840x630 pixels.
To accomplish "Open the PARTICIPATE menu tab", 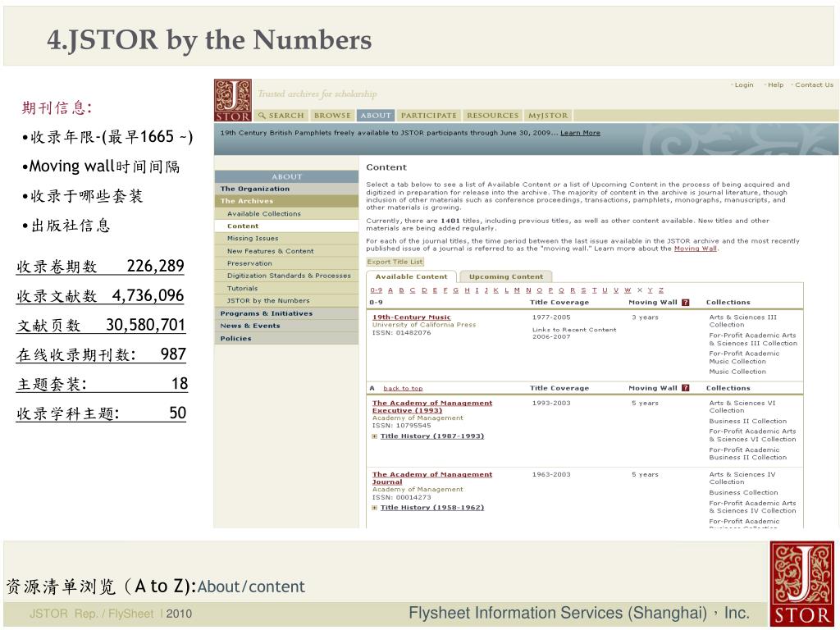I will point(428,115).
